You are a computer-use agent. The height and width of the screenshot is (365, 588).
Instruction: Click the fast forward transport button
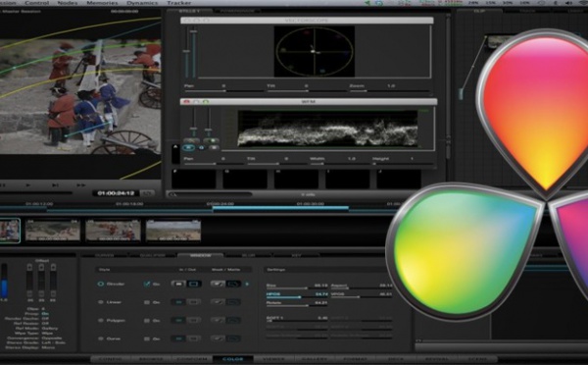pyautogui.click(x=81, y=185)
